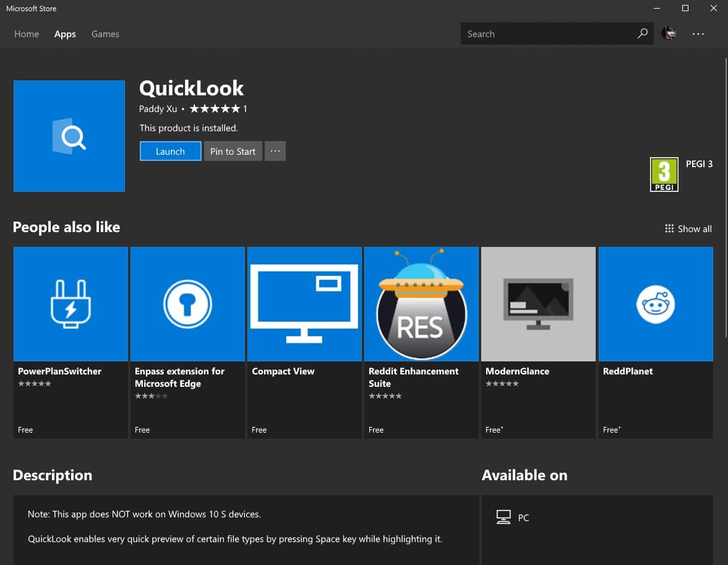Click the PC device icon
Image resolution: width=728 pixels, height=565 pixels.
click(x=503, y=517)
